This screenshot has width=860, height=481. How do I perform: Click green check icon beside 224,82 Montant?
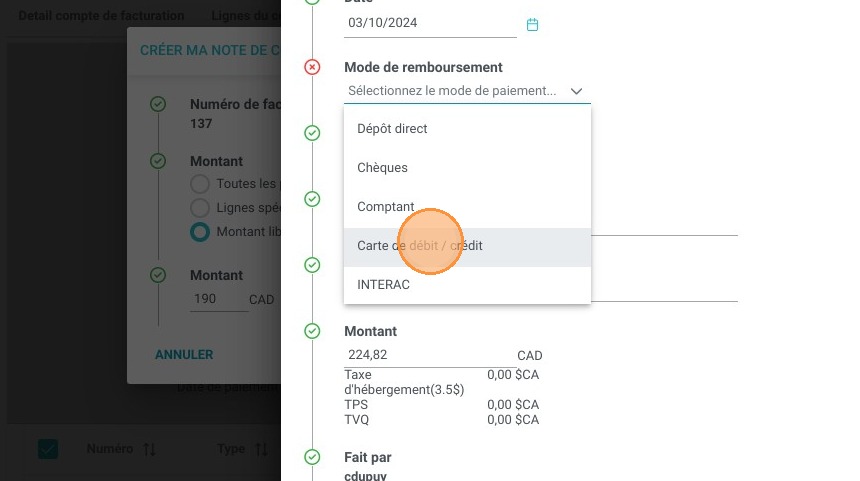312,331
